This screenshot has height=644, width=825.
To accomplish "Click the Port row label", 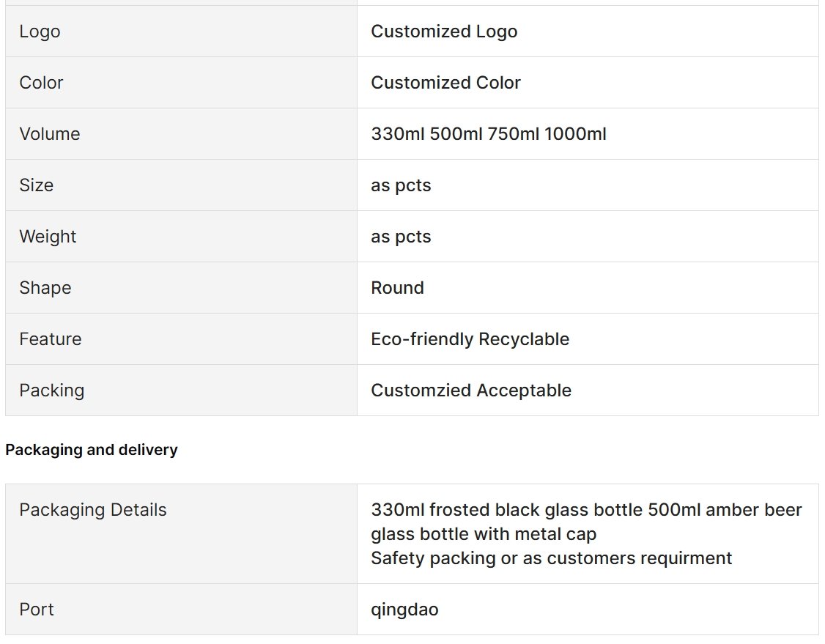I will click(37, 610).
